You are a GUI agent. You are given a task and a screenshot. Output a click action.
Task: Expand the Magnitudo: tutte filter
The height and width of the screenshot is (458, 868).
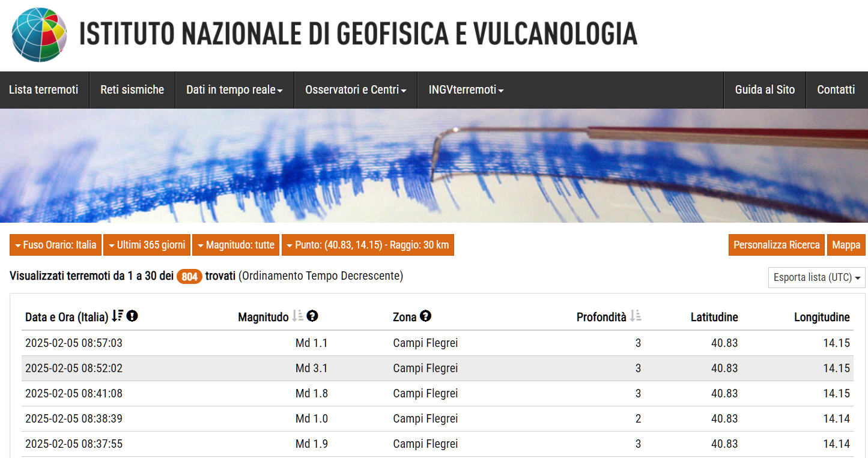pyautogui.click(x=235, y=244)
